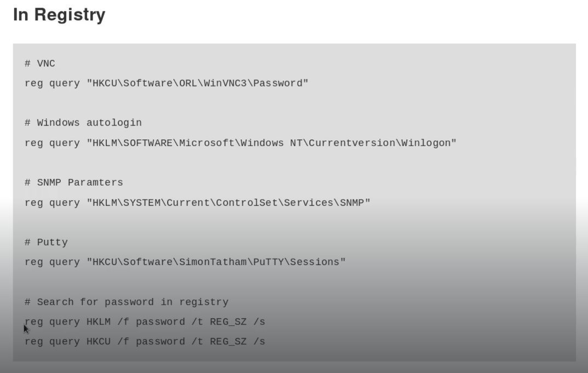Select the Services\SNMP registry path string
588x373 pixels.
229,203
